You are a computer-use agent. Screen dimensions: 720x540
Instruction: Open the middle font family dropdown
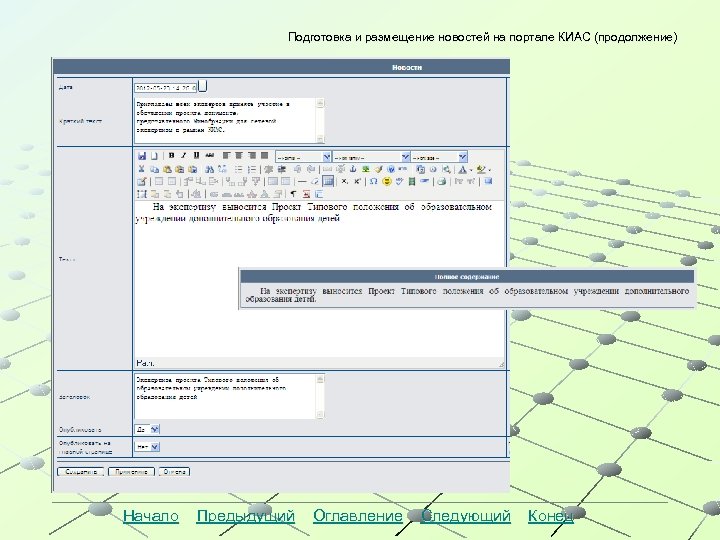coord(371,157)
